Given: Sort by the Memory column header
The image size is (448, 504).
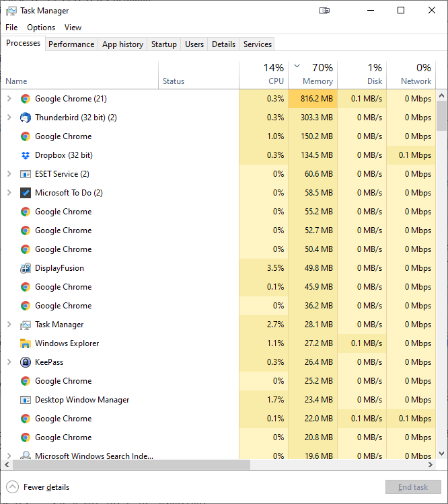Looking at the screenshot, I should point(313,75).
